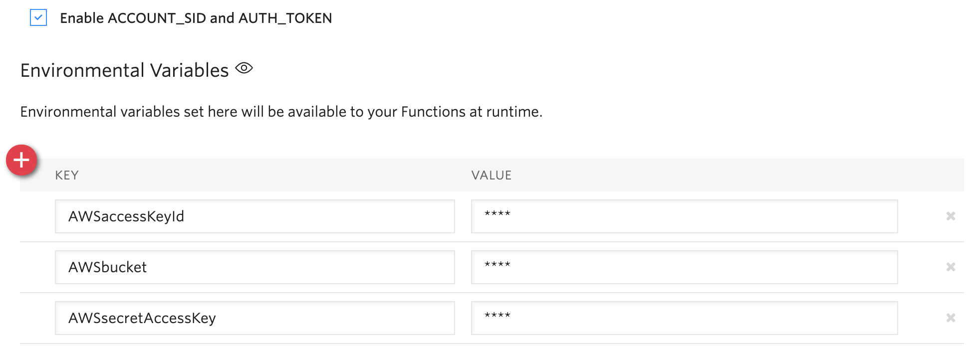This screenshot has width=980, height=346.
Task: Focus the value field for AWSsecretAccessKey
Action: click(x=684, y=318)
